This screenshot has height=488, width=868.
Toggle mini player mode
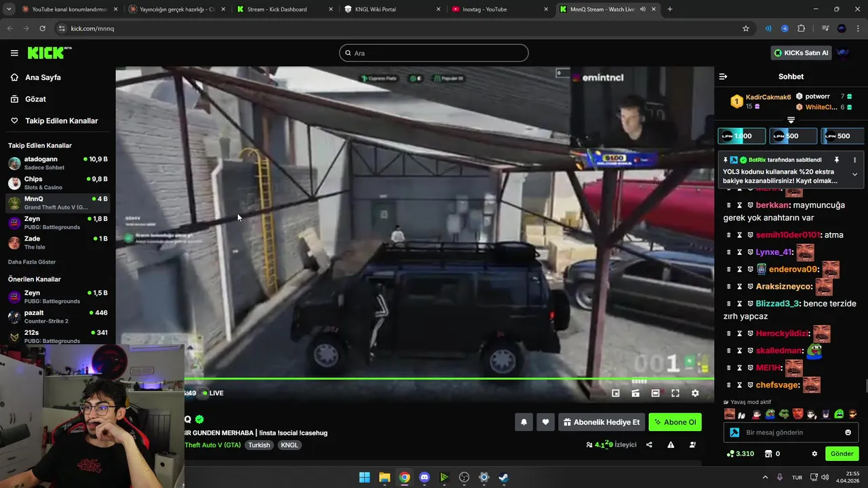616,393
